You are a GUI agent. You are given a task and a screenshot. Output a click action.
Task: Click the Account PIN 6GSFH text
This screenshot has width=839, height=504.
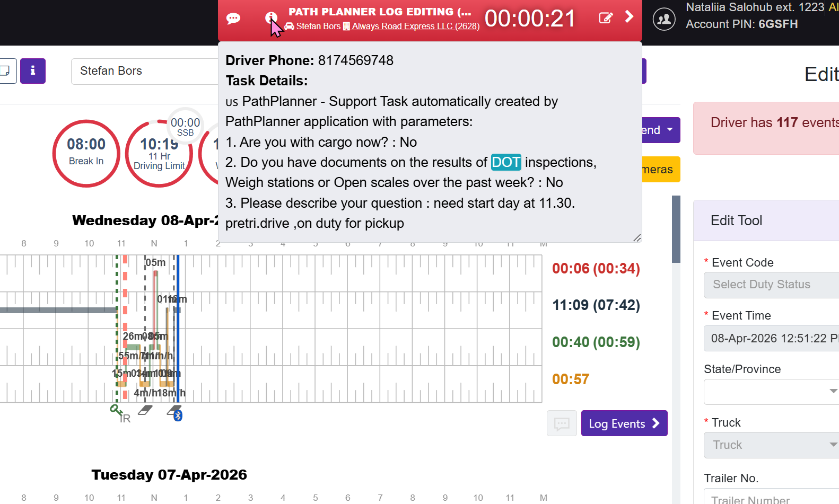742,24
